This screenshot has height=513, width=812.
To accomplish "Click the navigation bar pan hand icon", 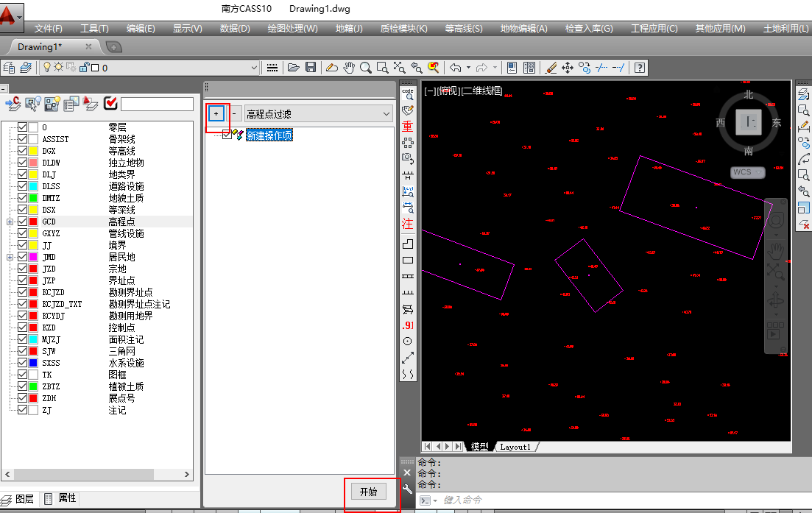I will click(775, 251).
